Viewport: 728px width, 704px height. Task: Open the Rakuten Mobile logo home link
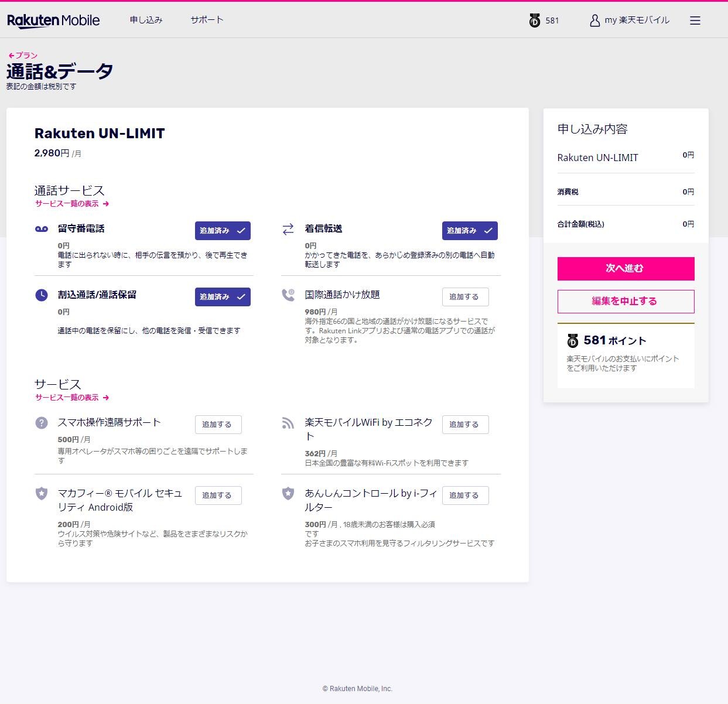click(x=53, y=20)
